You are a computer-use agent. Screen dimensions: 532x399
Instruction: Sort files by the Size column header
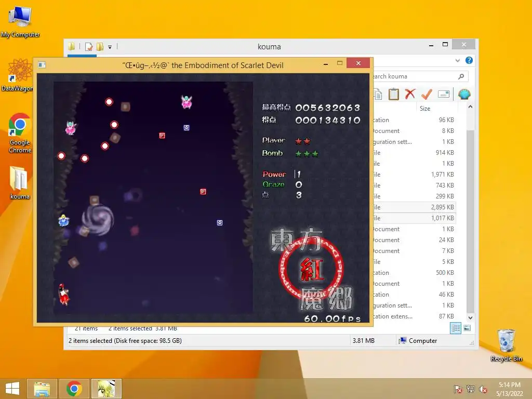425,109
